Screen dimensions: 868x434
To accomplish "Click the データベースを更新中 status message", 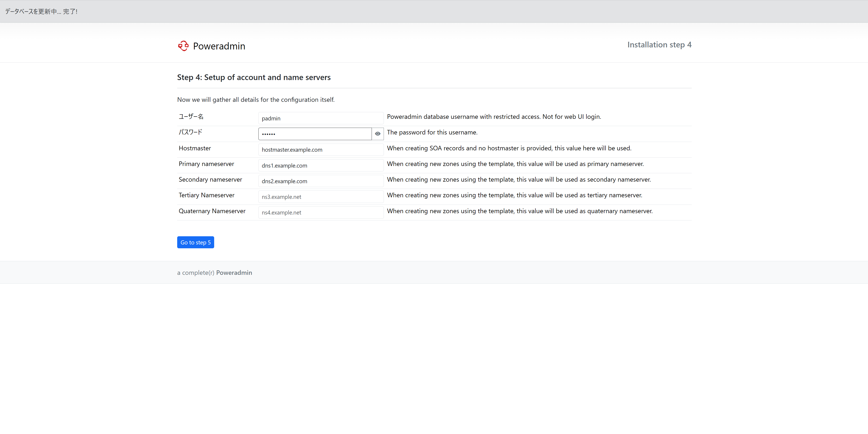I will (x=41, y=11).
